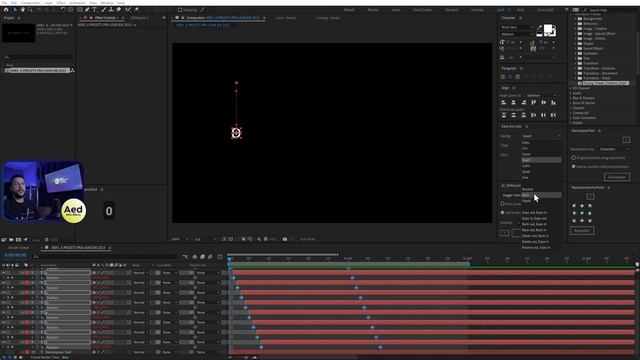Click the Project panel search field

point(38,57)
